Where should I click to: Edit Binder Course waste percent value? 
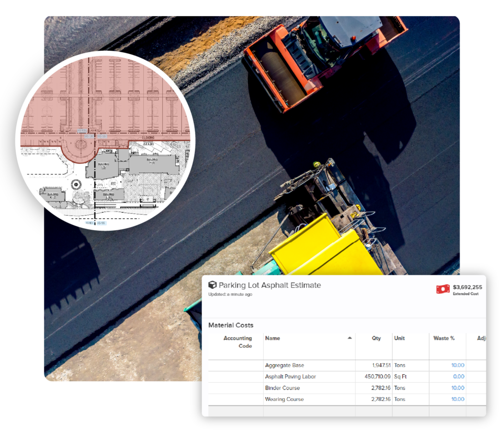457,388
